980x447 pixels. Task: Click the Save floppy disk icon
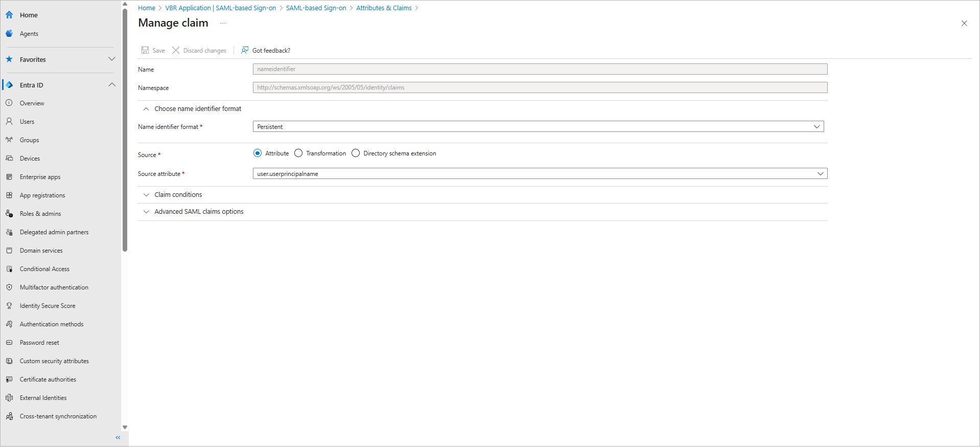(145, 50)
